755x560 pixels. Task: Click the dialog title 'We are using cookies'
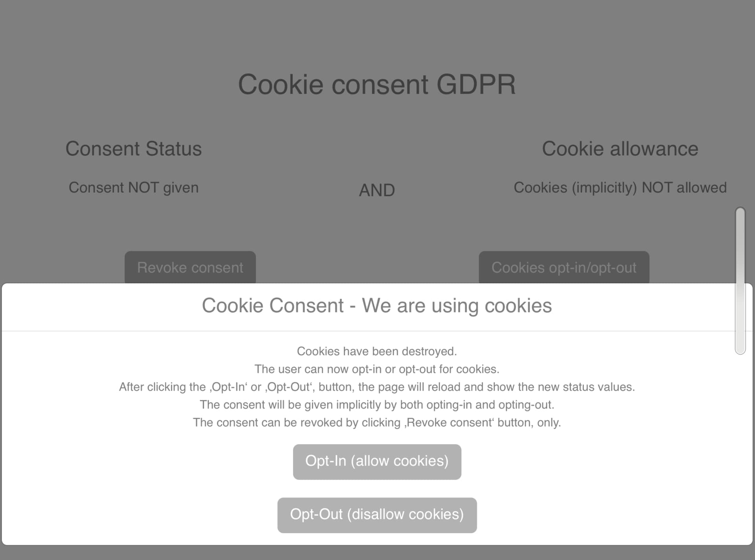point(377,306)
